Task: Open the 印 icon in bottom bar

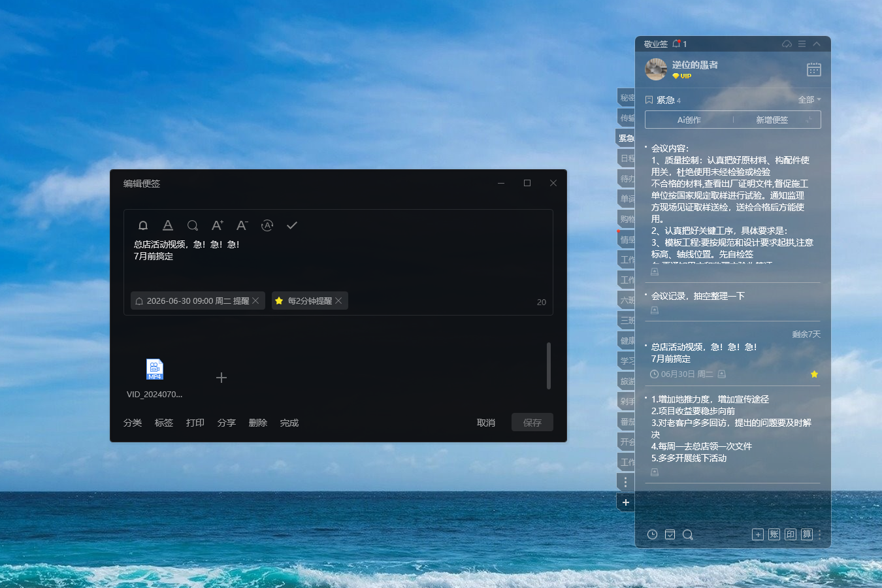Action: 791,534
